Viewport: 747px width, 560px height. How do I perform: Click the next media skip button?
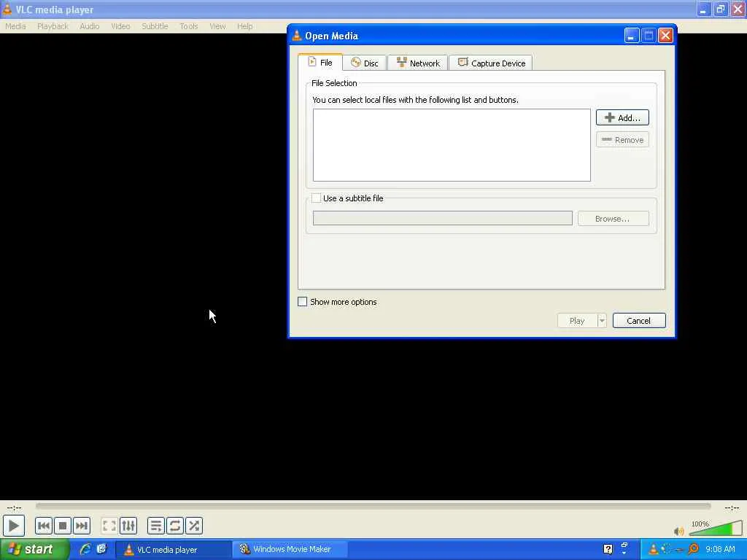click(x=82, y=526)
